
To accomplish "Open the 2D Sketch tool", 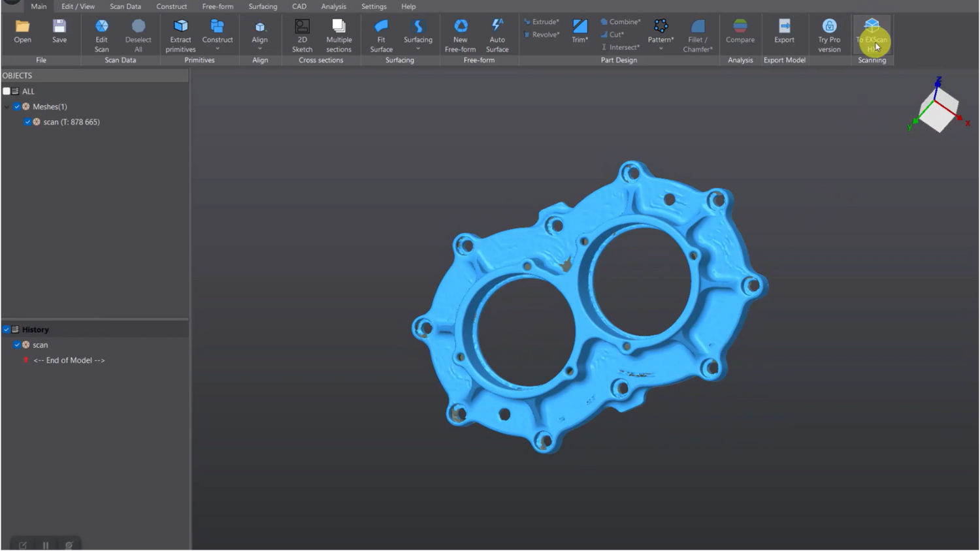I will pyautogui.click(x=302, y=27).
